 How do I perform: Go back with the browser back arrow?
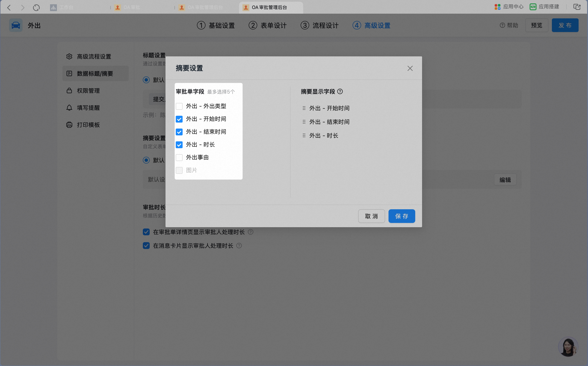(x=9, y=7)
